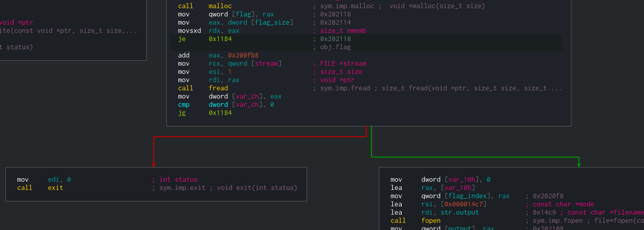Click 't status)' text in left block
The width and height of the screenshot is (644, 230).
[16, 47]
